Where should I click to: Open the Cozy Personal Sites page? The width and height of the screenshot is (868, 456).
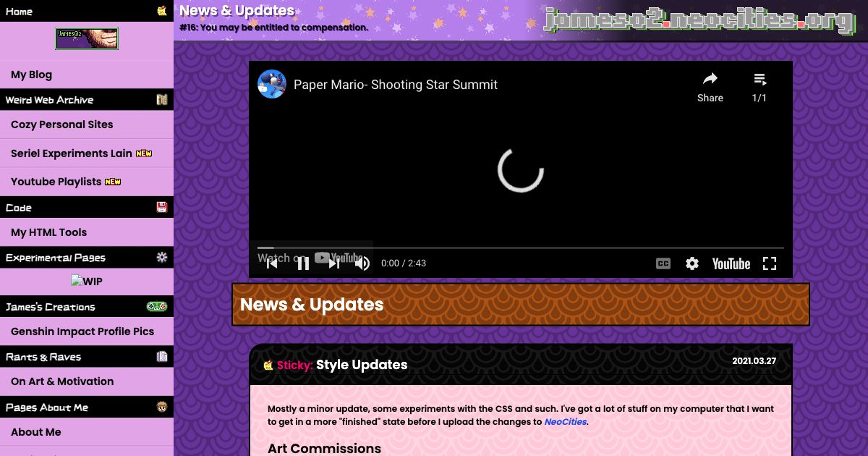pos(61,124)
